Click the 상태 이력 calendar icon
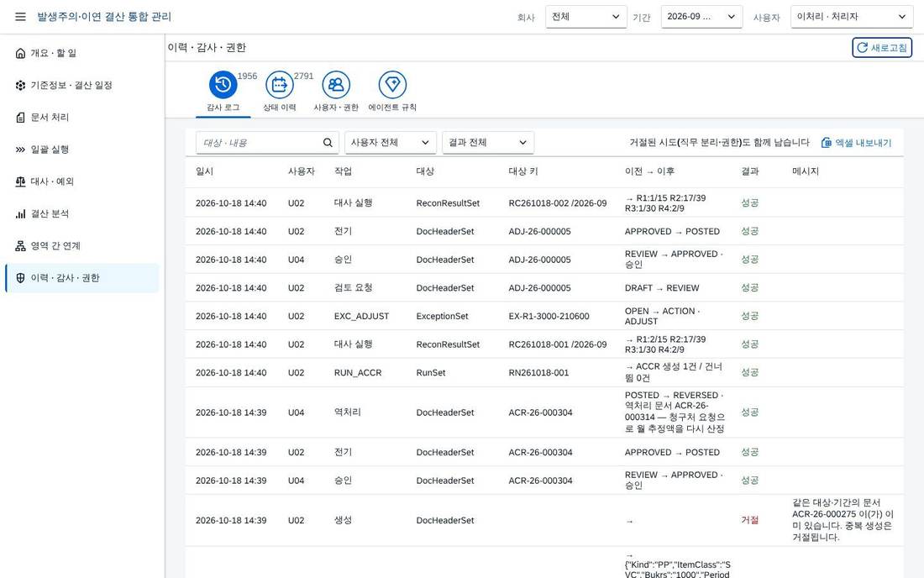This screenshot has width=924, height=578. pyautogui.click(x=280, y=85)
